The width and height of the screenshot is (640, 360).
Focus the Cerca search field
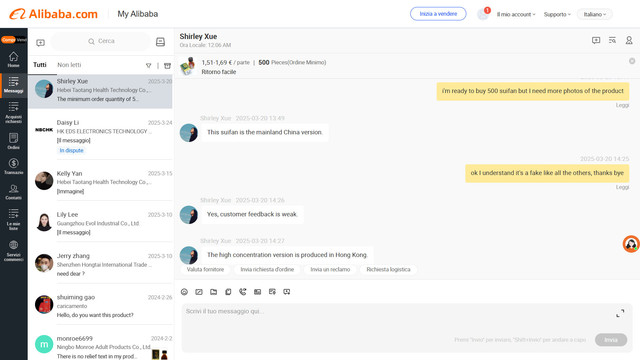click(101, 41)
